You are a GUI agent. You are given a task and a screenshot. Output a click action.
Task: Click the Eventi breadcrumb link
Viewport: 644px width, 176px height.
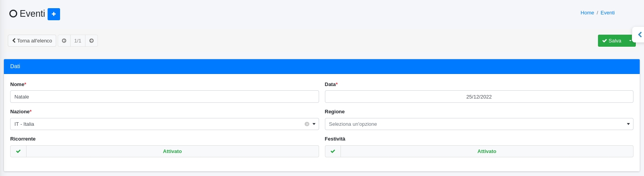[x=607, y=13]
